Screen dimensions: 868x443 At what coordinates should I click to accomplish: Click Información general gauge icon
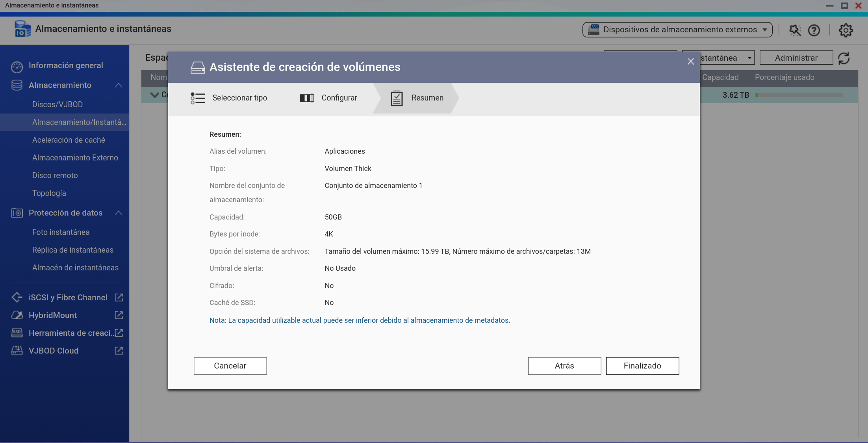pos(17,67)
